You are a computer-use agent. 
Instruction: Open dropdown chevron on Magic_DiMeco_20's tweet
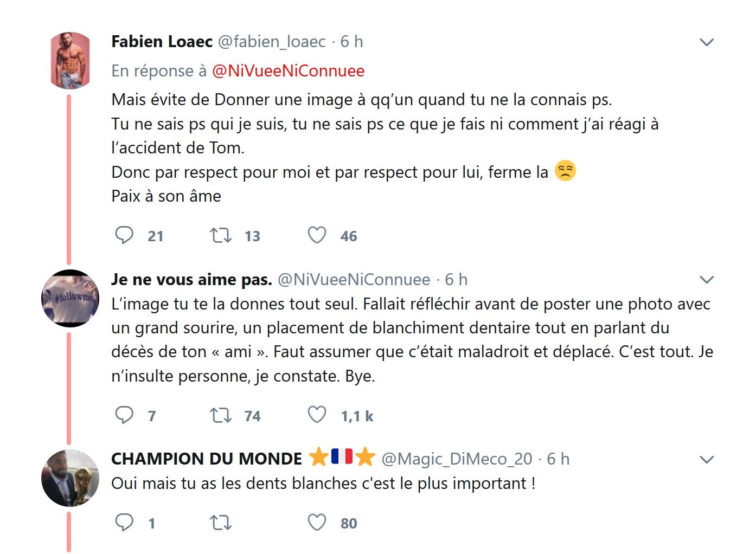tap(707, 460)
